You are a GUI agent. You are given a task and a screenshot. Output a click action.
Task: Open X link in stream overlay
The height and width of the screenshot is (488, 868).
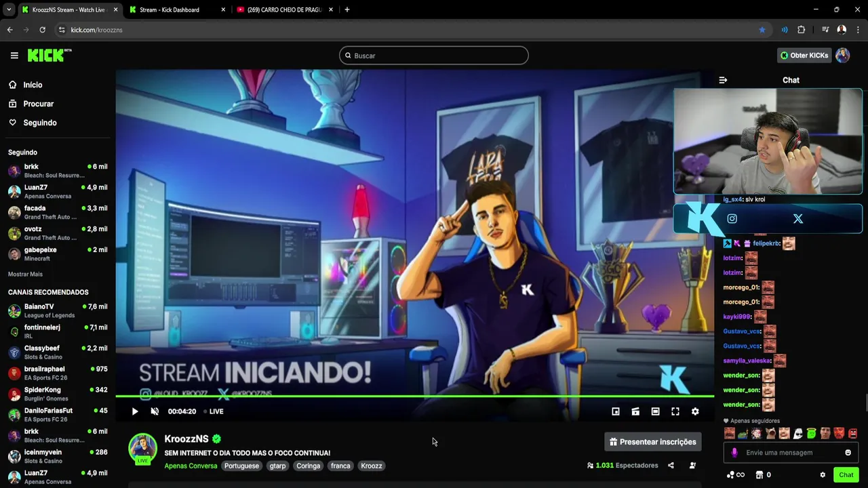(x=798, y=218)
